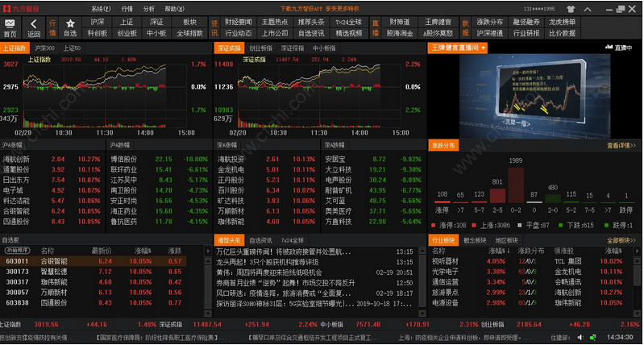Screen dimensions: 644x345
Task: Select 深A跌幅 tab
Action: [334, 144]
